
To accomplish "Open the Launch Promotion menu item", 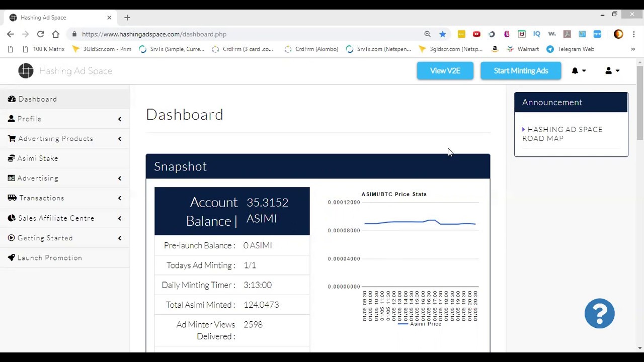I will pos(65,257).
